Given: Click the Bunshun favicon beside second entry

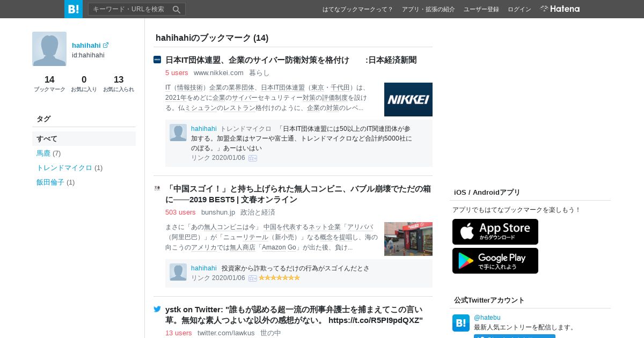Looking at the screenshot, I should pyautogui.click(x=157, y=188).
